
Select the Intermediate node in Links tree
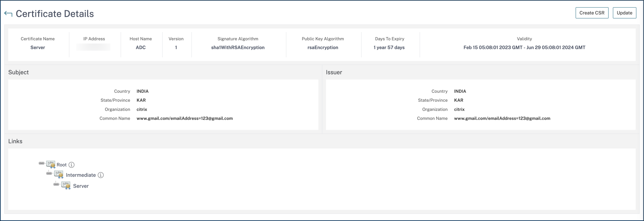(81, 175)
